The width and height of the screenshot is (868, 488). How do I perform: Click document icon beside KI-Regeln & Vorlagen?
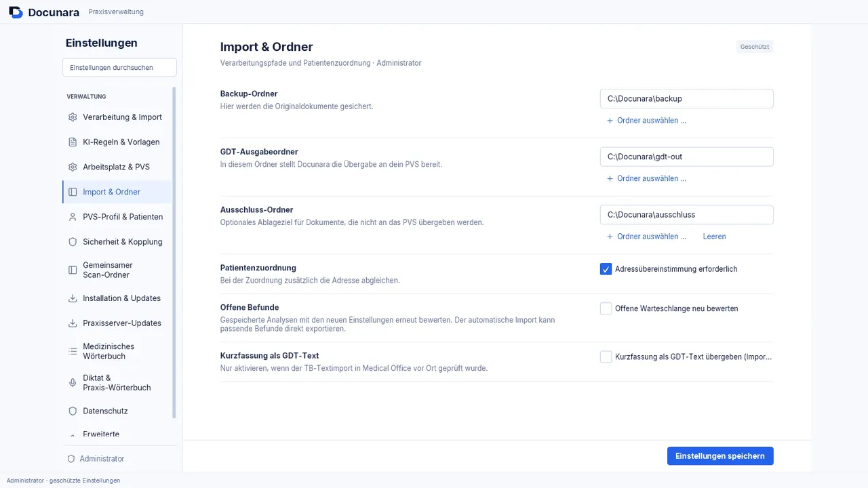click(73, 142)
